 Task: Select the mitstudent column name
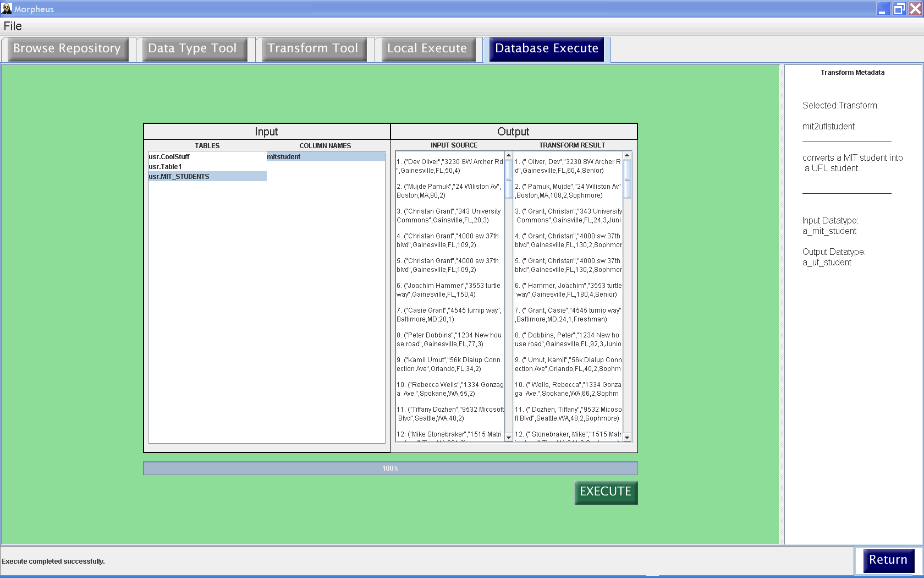coord(284,157)
